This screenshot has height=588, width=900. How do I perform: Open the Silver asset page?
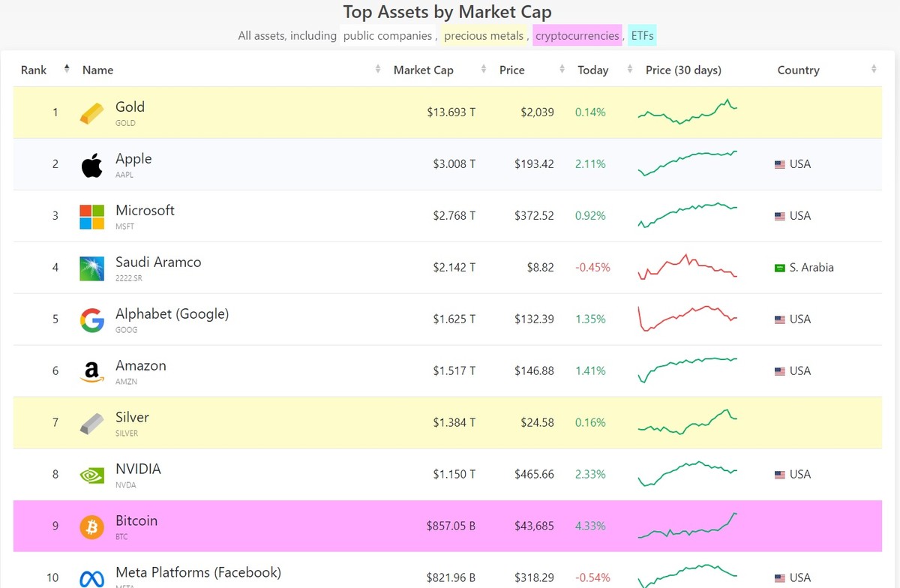coord(132,417)
